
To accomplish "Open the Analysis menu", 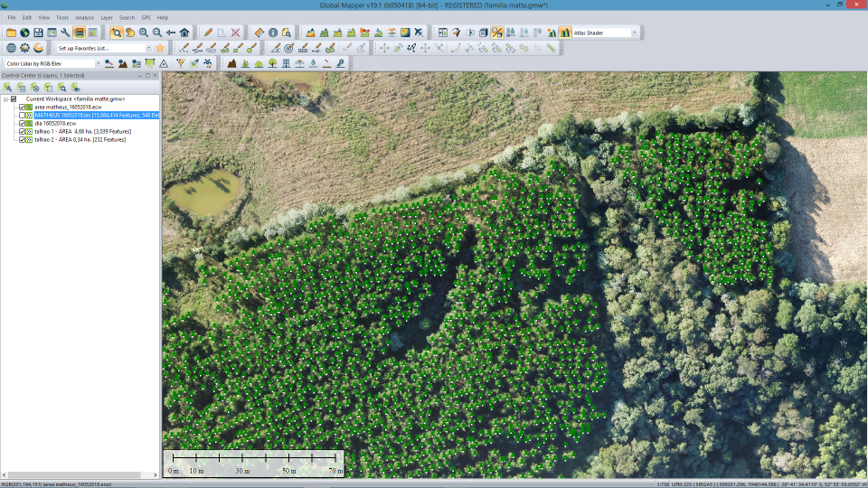I will point(84,17).
